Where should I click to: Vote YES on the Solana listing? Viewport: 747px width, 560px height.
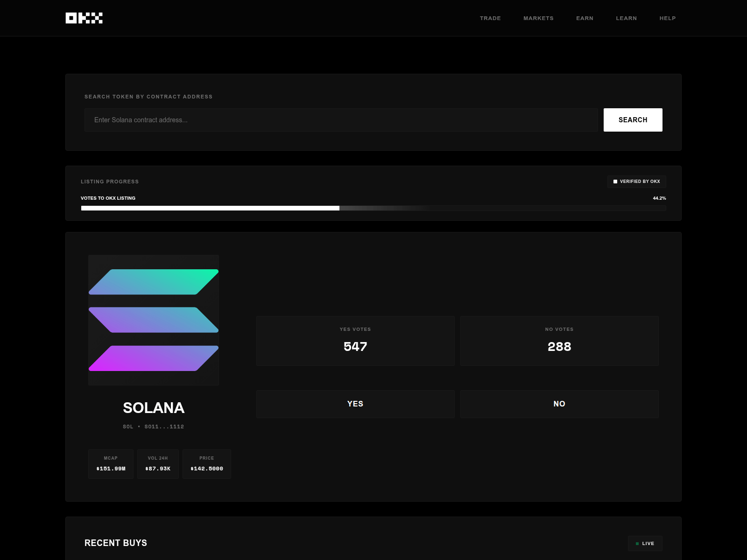pos(355,404)
